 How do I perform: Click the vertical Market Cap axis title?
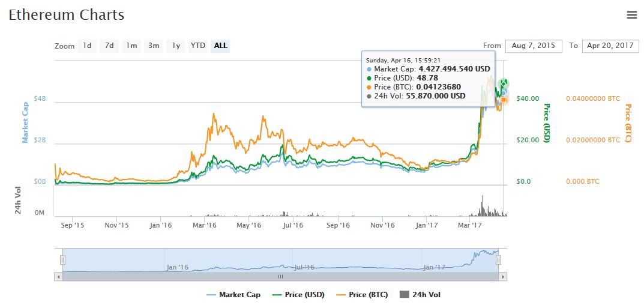pyautogui.click(x=25, y=123)
